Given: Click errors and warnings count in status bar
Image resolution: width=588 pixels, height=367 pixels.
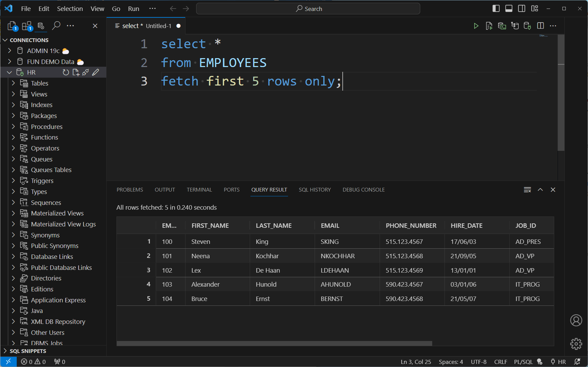Looking at the screenshot, I should (x=33, y=362).
